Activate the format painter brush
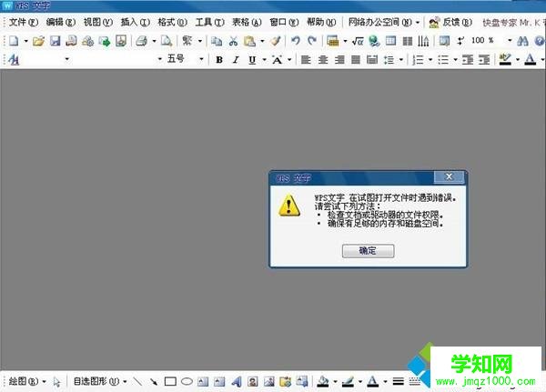 click(276, 41)
